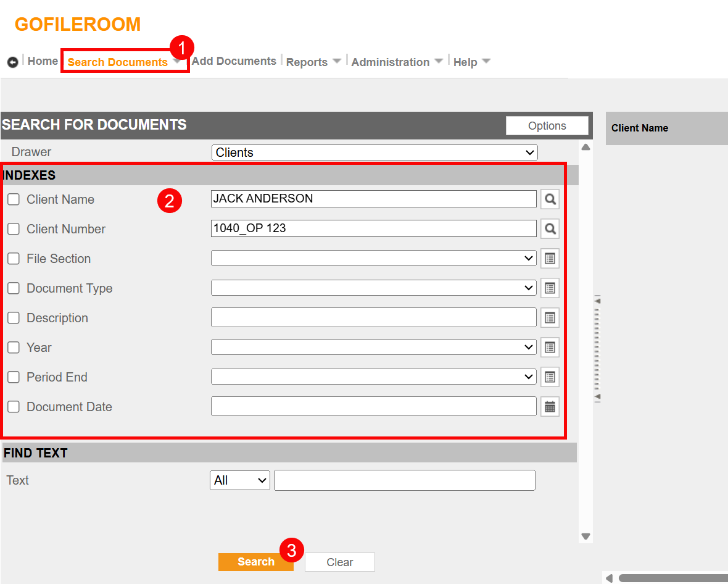This screenshot has height=584, width=728.
Task: Click the magnifier icon beside Client Name
Action: 550,199
